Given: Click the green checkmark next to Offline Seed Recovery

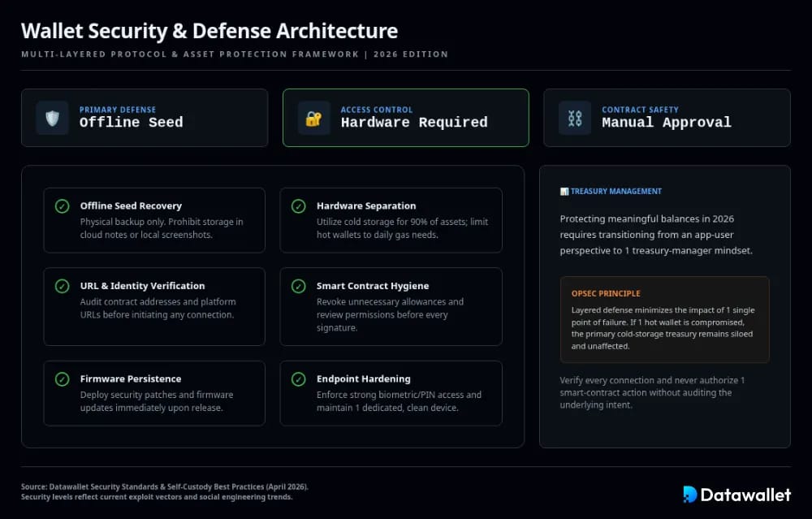Looking at the screenshot, I should (x=63, y=206).
